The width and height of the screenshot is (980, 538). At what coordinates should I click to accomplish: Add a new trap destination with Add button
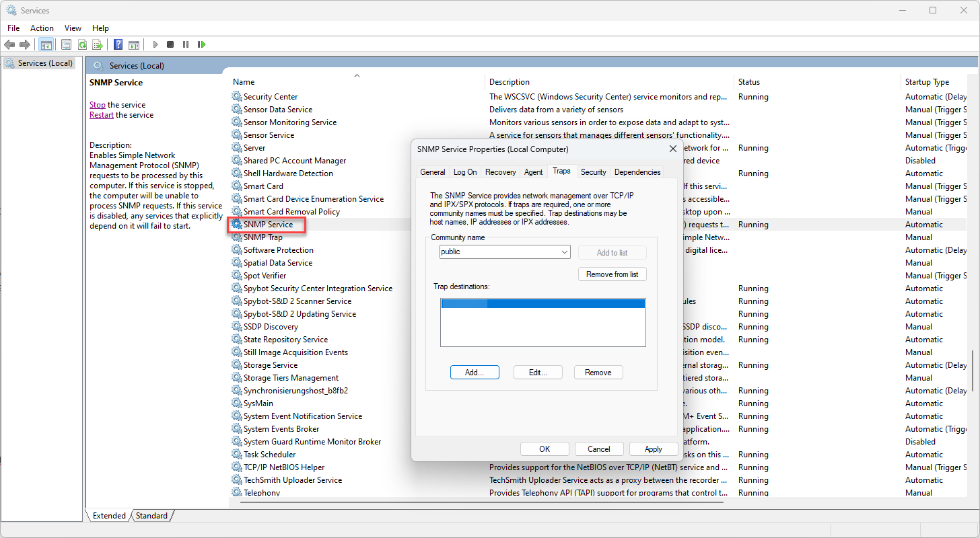coord(475,372)
